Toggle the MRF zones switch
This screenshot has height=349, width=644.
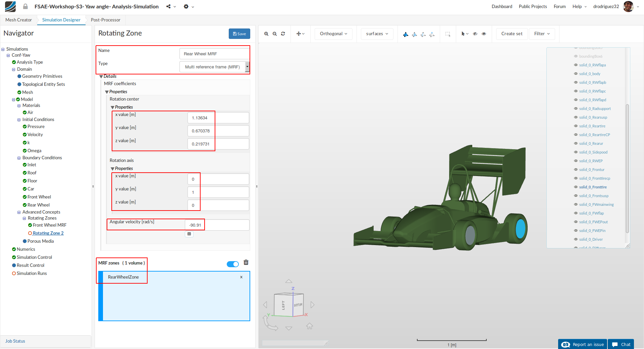pos(232,264)
